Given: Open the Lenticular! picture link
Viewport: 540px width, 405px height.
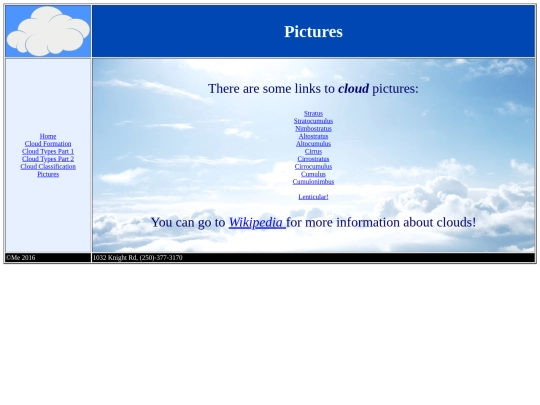Looking at the screenshot, I should point(313,197).
